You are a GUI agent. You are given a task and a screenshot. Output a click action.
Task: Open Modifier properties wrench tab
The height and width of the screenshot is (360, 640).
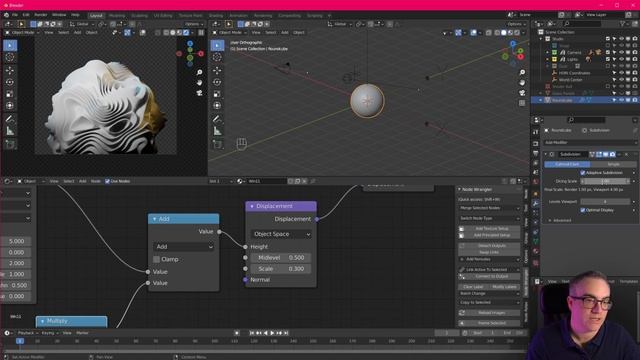click(x=536, y=203)
